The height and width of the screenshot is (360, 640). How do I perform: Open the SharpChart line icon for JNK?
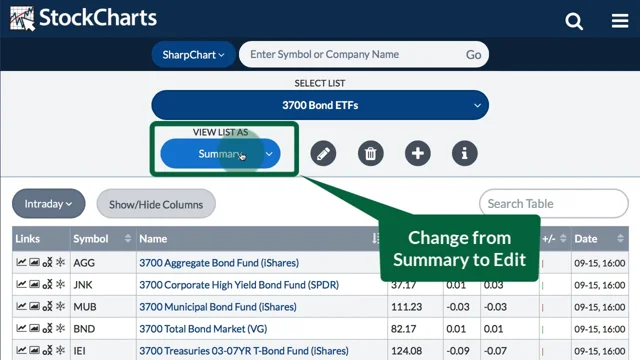point(21,284)
